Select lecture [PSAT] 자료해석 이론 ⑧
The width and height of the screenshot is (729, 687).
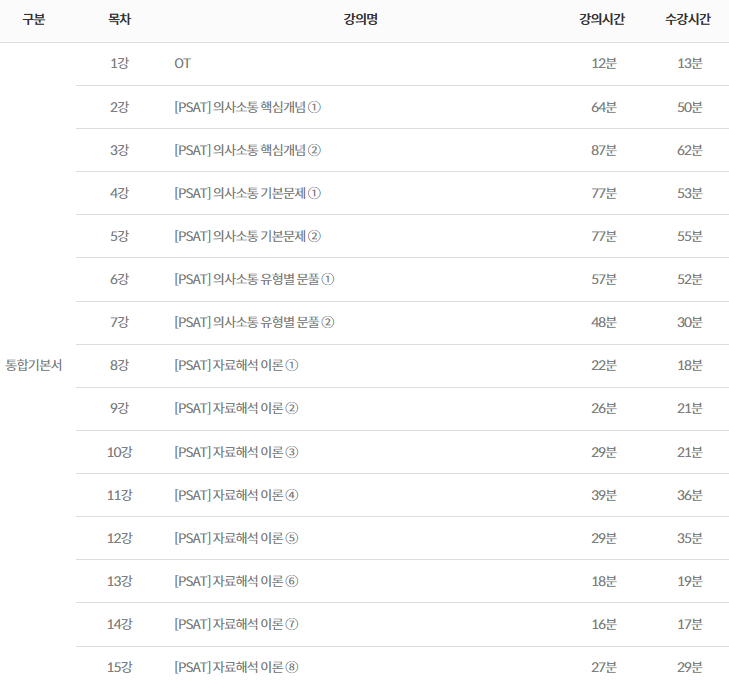(236, 667)
